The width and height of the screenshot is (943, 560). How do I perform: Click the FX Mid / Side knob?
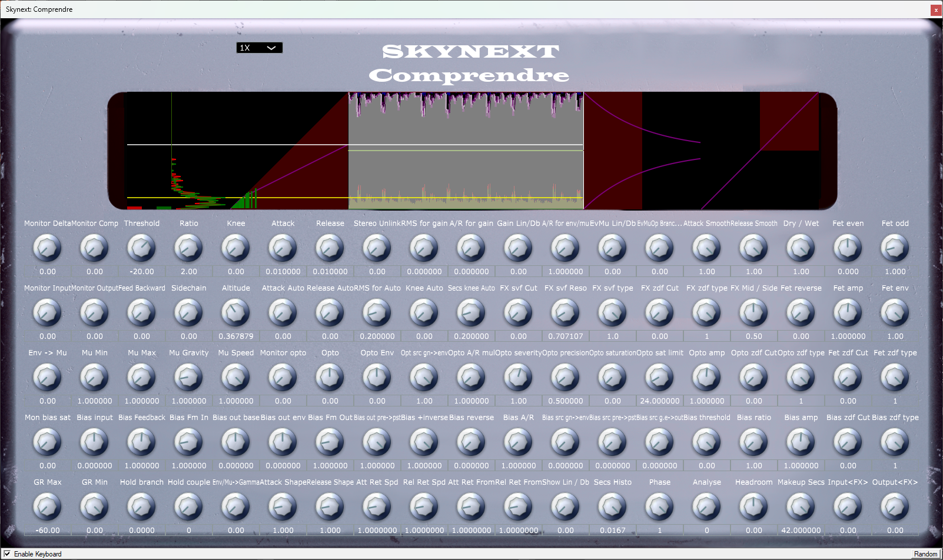point(753,312)
